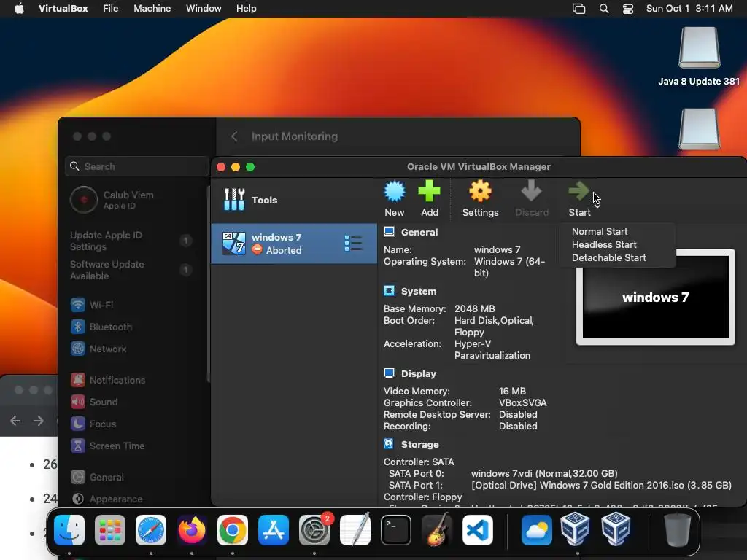The image size is (747, 560).
Task: Open the windows 7 machine tools list icon
Action: point(353,244)
